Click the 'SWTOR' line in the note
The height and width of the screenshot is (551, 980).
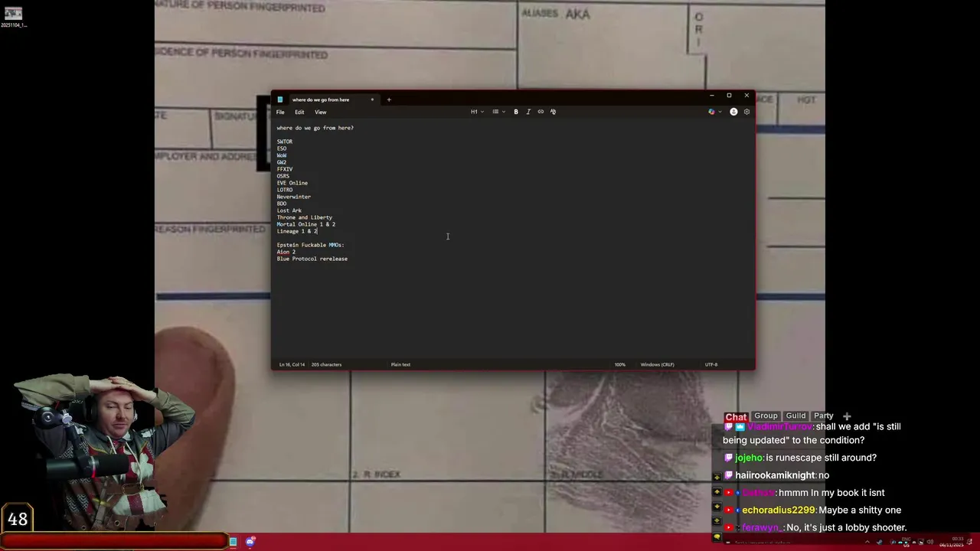pos(285,142)
